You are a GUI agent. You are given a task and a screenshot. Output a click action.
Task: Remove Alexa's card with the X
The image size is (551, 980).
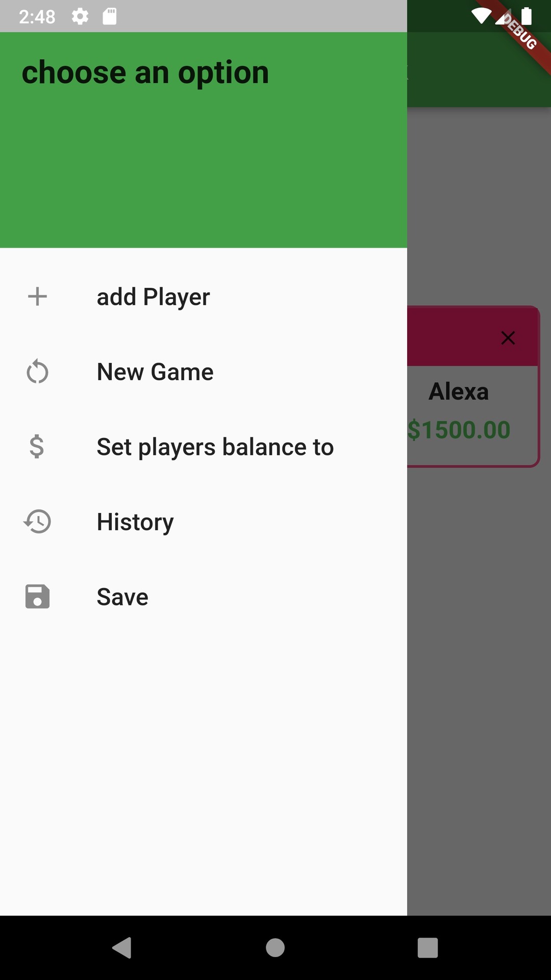tap(508, 338)
